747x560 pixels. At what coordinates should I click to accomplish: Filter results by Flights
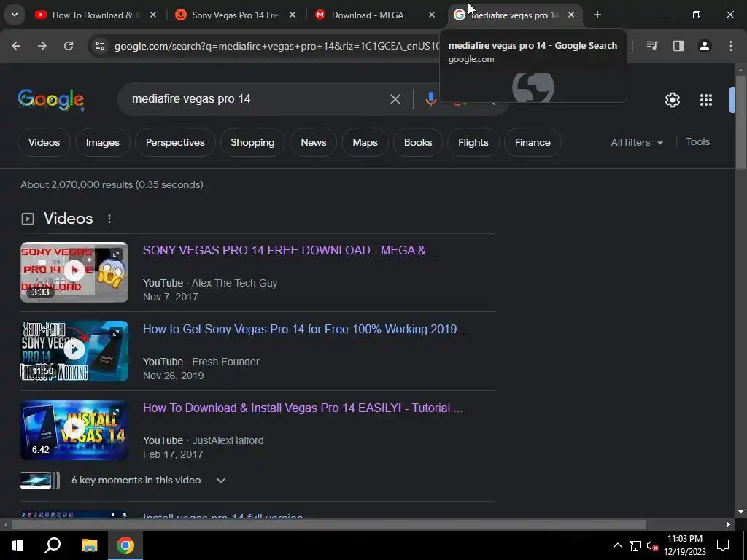pos(473,142)
